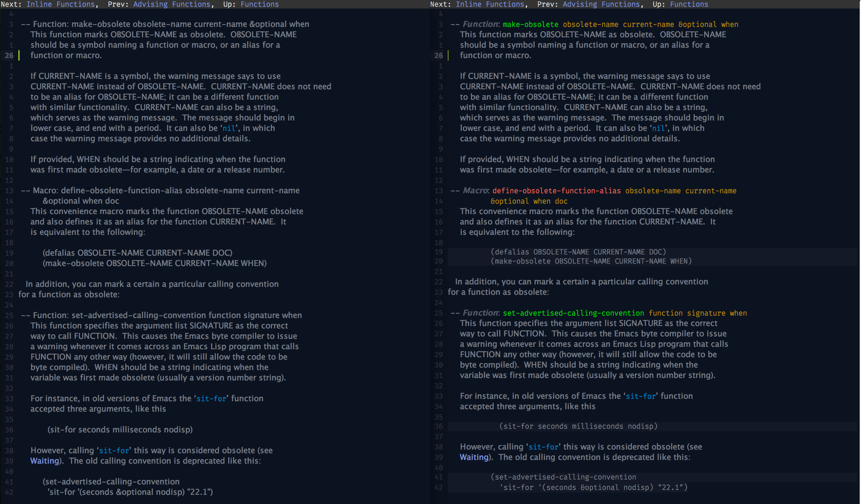This screenshot has height=504, width=862.
Task: Follow 'Functions' Up link in right pane
Action: pos(689,4)
